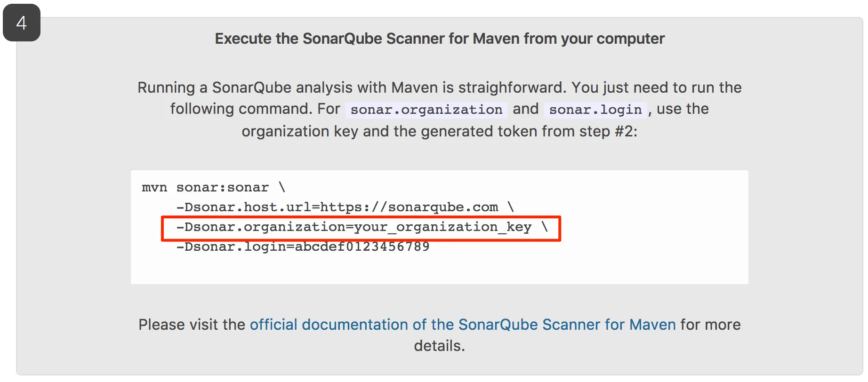Click the 'Execute the SonarQube Scanner' heading
This screenshot has width=868, height=382.
click(x=439, y=39)
